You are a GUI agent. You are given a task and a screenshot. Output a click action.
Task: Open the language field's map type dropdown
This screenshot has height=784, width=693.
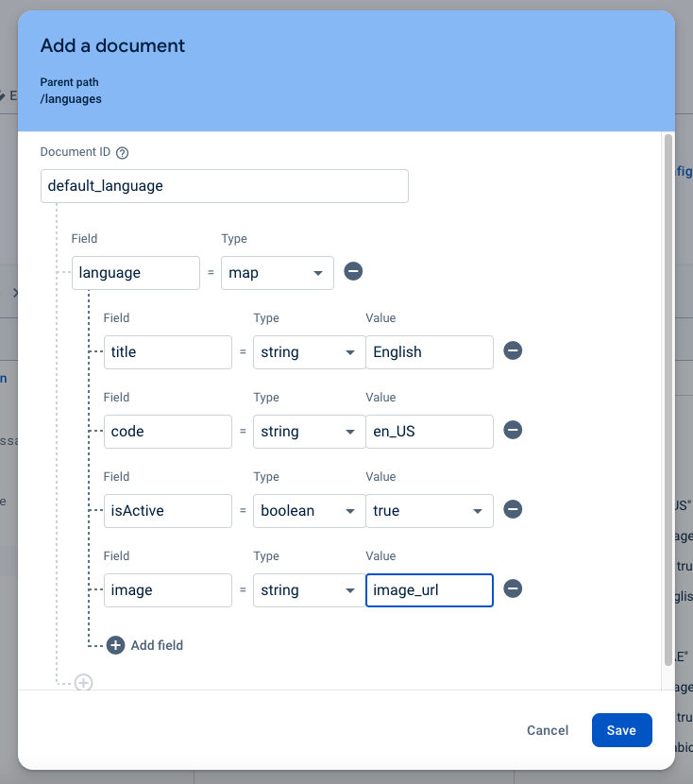(x=277, y=273)
